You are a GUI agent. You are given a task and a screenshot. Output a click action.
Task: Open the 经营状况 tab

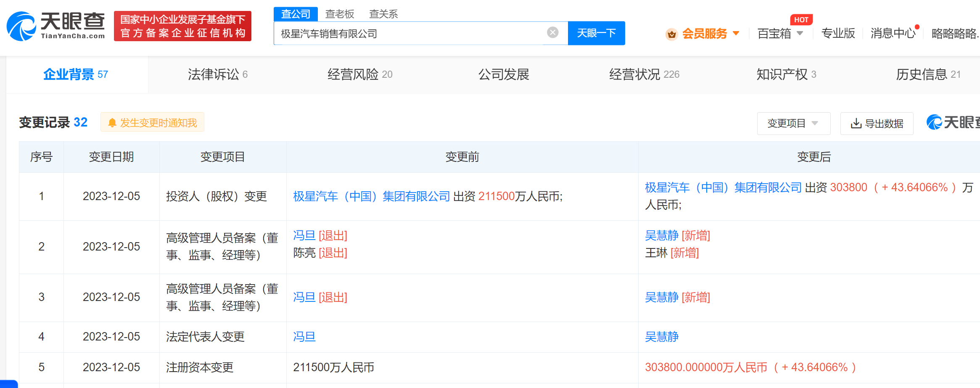tap(644, 74)
